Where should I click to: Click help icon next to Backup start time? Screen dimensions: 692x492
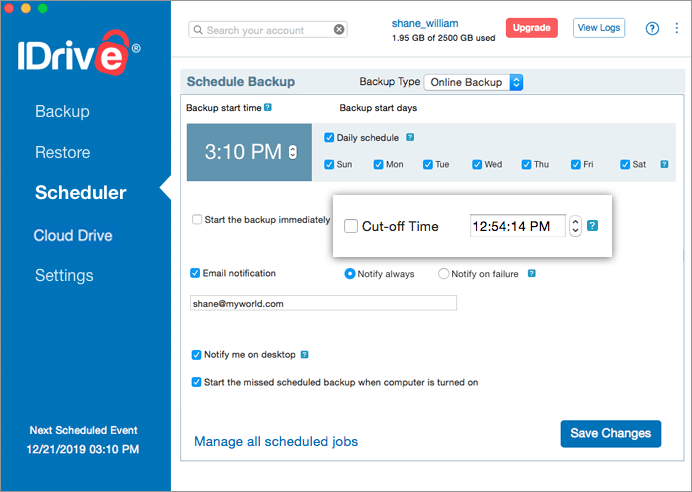point(268,107)
